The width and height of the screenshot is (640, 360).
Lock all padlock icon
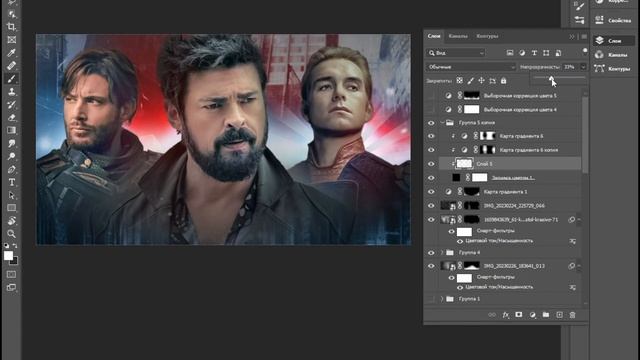click(504, 81)
